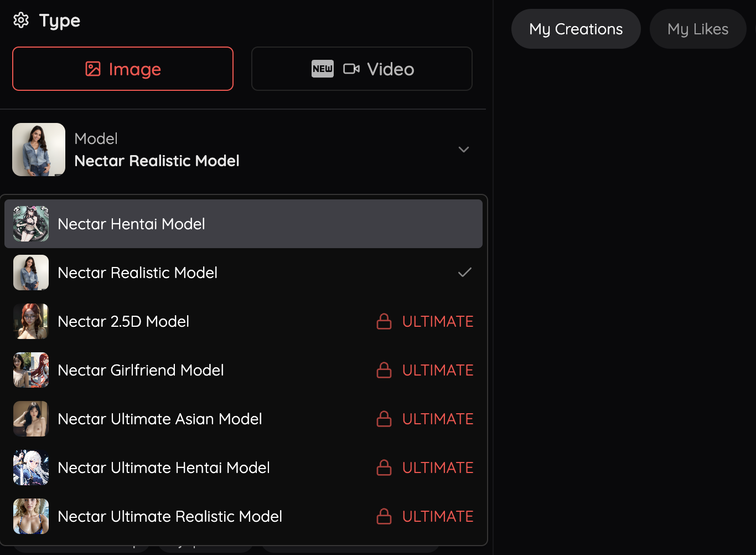The image size is (756, 555).
Task: Switch to the My Creations tab
Action: 576,28
